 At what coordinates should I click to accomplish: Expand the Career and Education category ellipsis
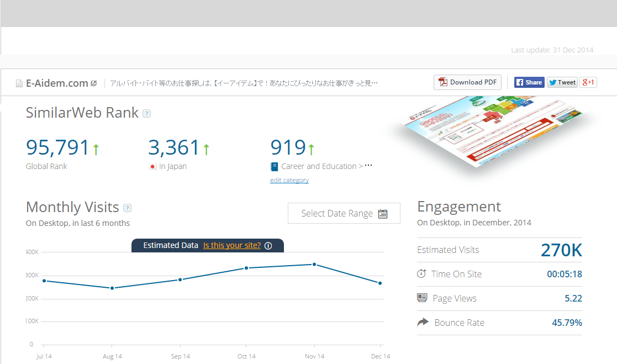(x=368, y=165)
